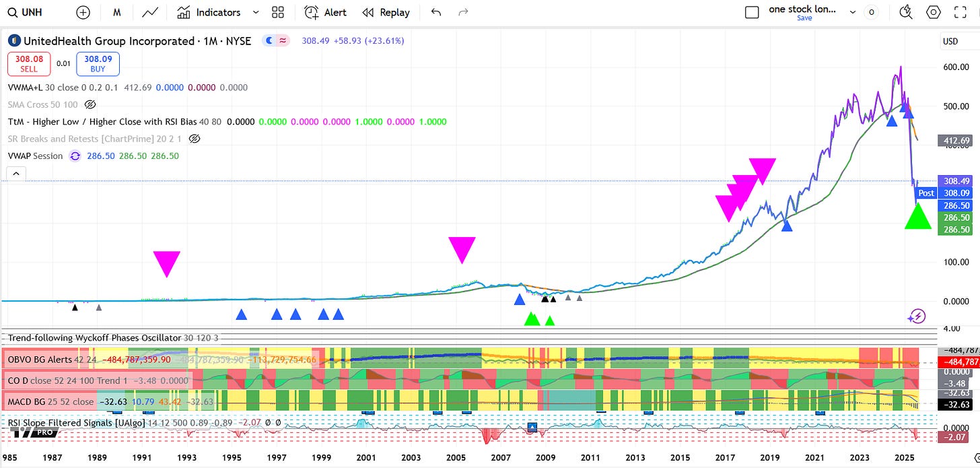The width and height of the screenshot is (980, 468).
Task: Expand the layout name dropdown chevron
Action: click(853, 12)
